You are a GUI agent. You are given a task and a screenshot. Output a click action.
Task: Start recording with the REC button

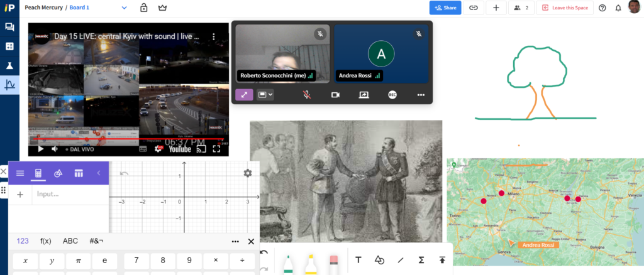pyautogui.click(x=392, y=95)
